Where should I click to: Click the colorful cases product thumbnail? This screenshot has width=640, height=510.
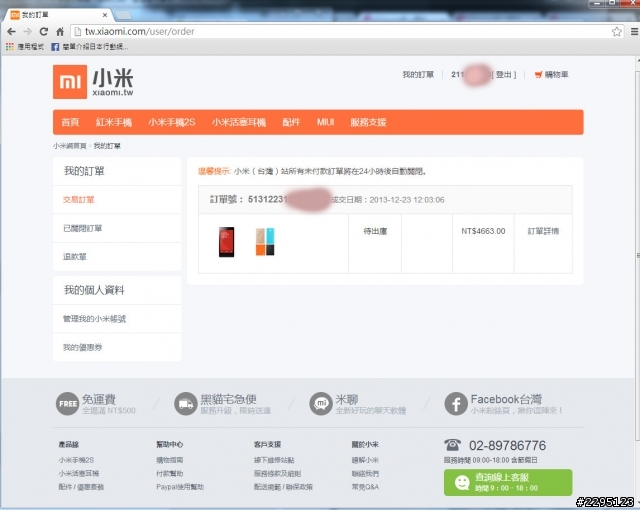(x=265, y=242)
